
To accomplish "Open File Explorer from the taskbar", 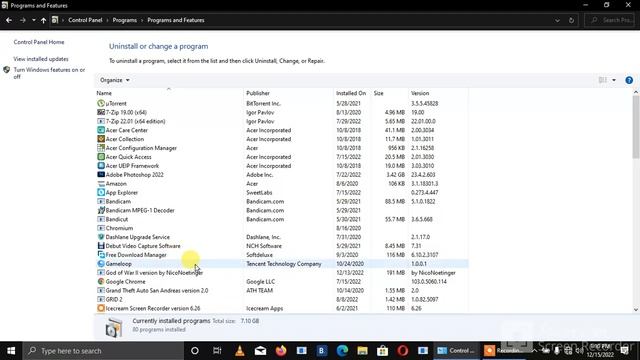I will pos(362,351).
